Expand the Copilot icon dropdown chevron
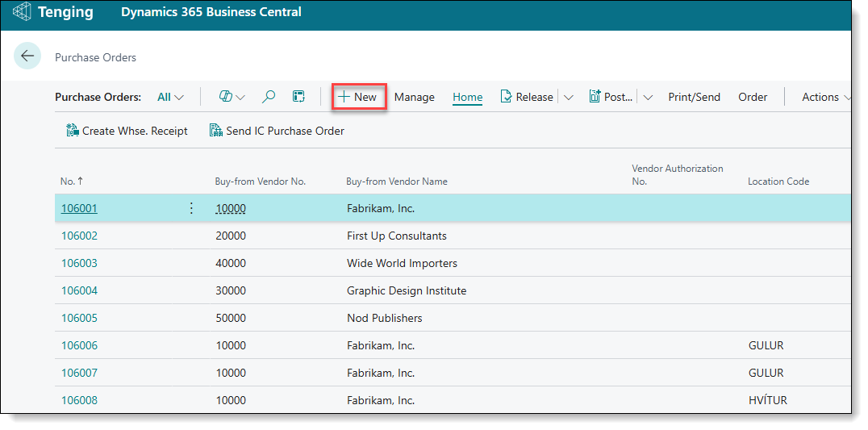868x430 pixels. click(240, 98)
